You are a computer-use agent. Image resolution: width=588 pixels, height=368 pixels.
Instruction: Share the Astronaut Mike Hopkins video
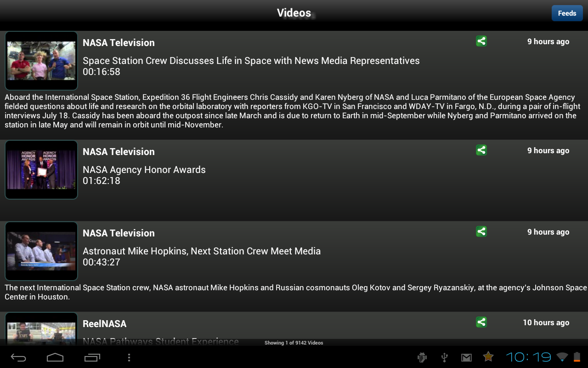coord(481,232)
